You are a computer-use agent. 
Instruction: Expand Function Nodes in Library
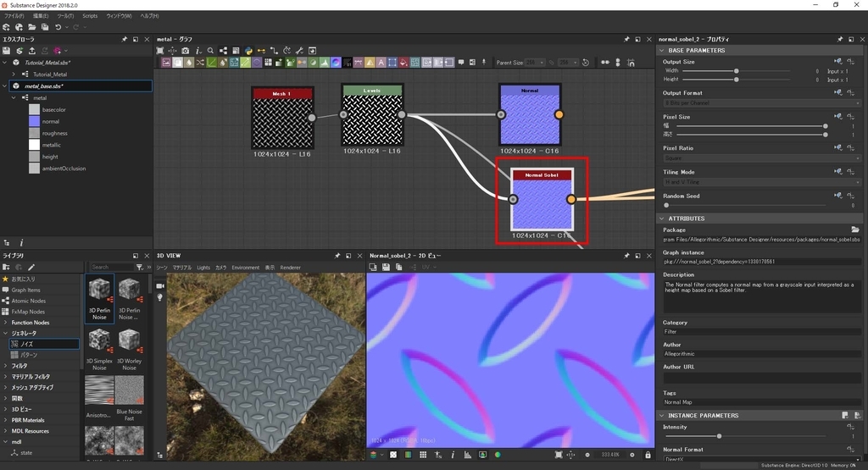click(6, 323)
